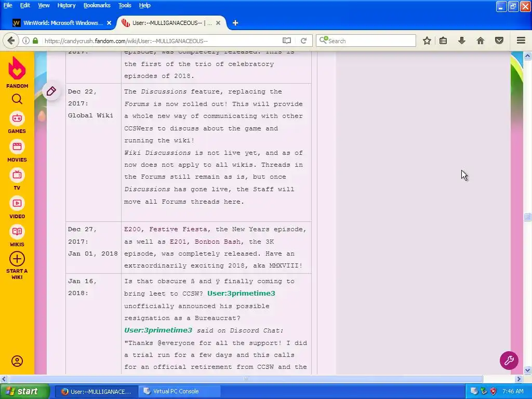
Task: Minimize the Firefox window
Action: [501, 6]
